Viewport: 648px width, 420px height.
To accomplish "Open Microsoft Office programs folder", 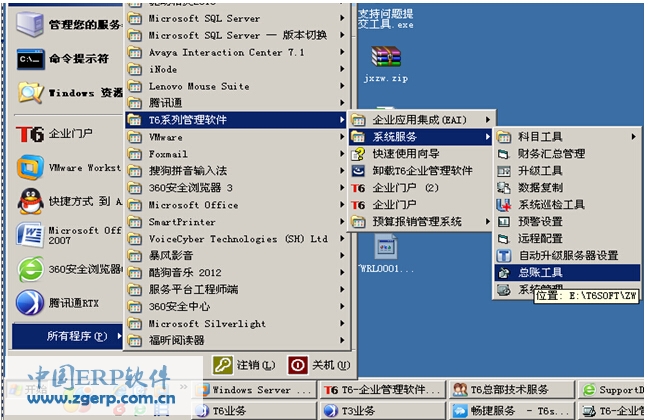I will click(x=236, y=205).
